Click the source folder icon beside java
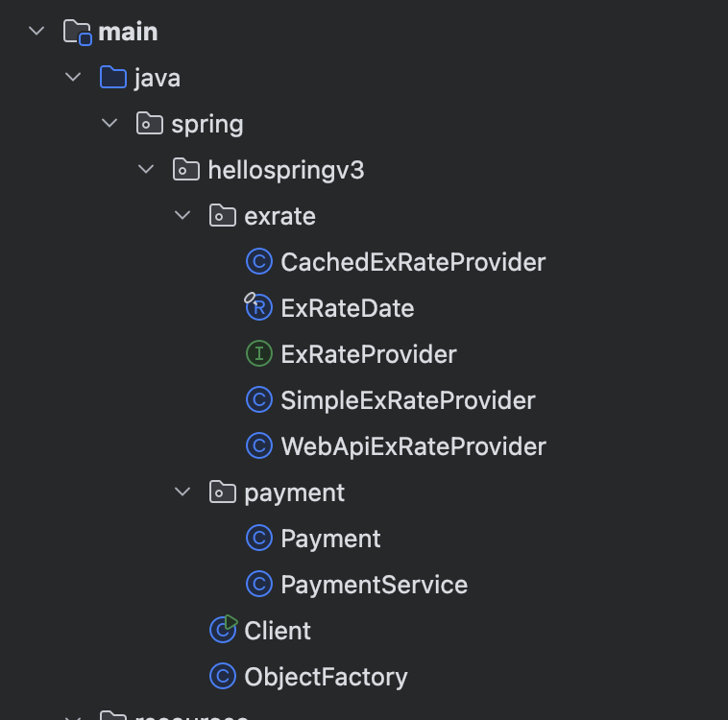The image size is (728, 720). click(x=113, y=78)
